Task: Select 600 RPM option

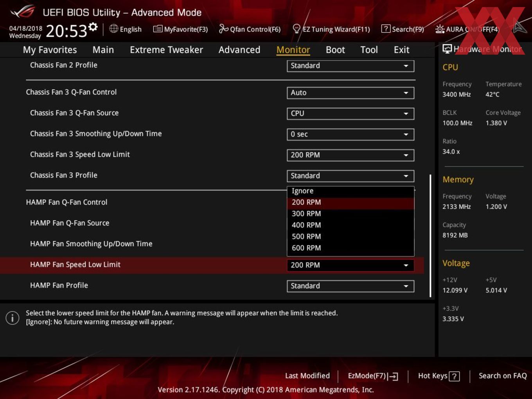Action: click(350, 248)
